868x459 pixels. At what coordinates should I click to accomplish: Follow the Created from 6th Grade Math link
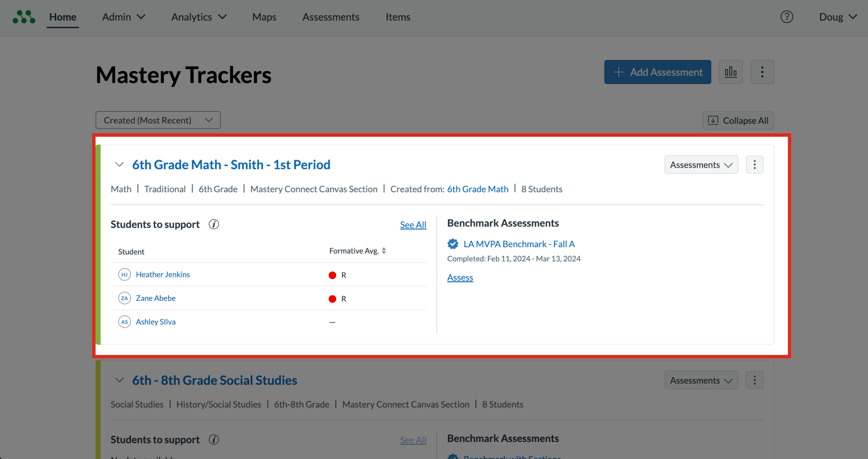478,189
